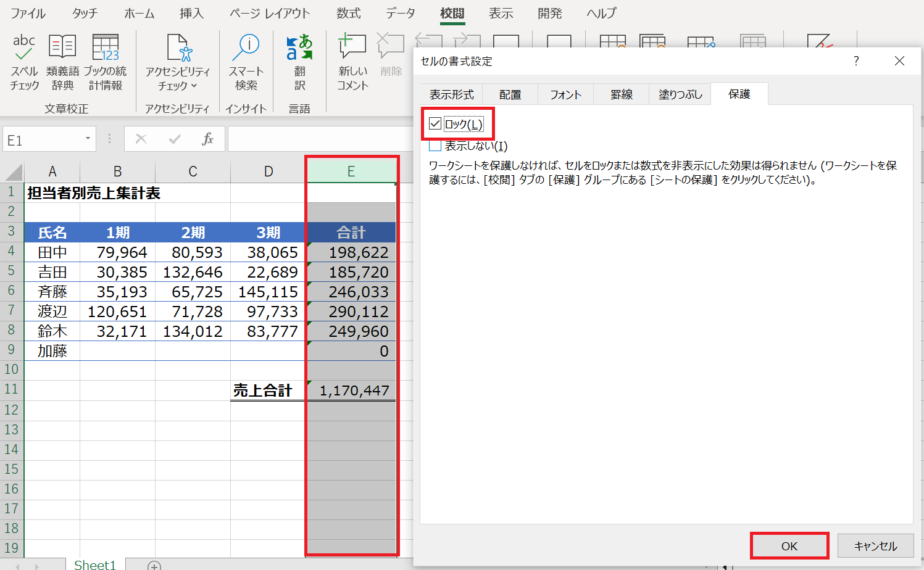Screen dimensions: 924x570
Task: Launch the スマート検索 smart lookup
Action: pyautogui.click(x=246, y=62)
